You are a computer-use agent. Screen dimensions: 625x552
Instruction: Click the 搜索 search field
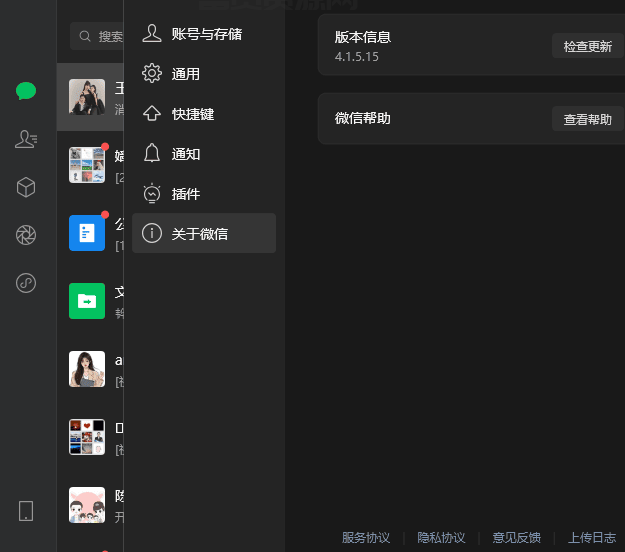coord(97,36)
